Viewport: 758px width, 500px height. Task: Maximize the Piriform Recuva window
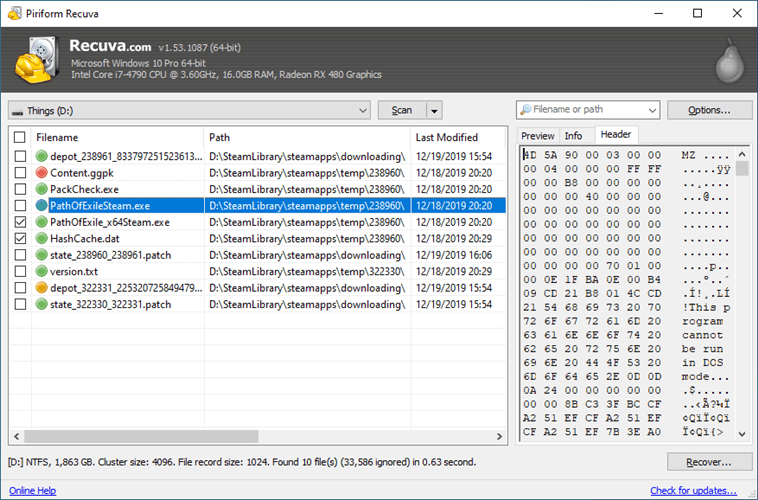(x=697, y=13)
